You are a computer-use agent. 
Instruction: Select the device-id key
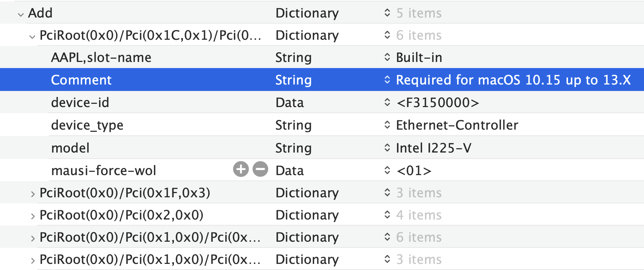click(x=80, y=103)
